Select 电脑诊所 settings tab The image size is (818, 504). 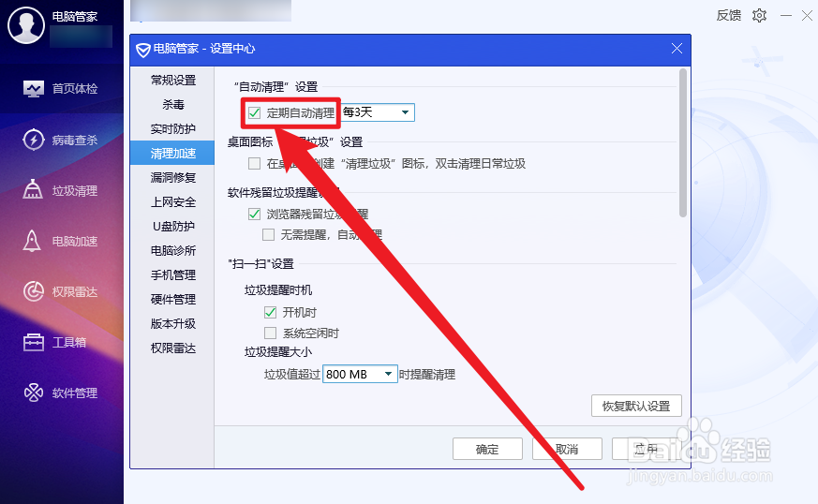click(172, 250)
